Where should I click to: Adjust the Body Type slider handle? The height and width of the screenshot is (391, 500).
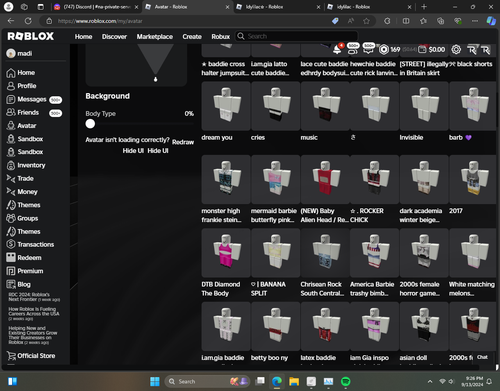(x=90, y=124)
